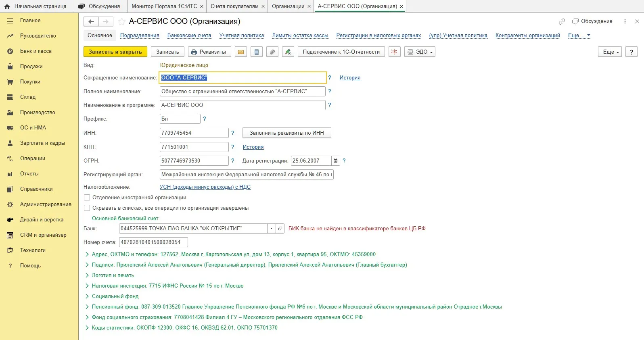This screenshot has height=340, width=644.
Task: Open the Банковские счета tab
Action: pos(189,35)
